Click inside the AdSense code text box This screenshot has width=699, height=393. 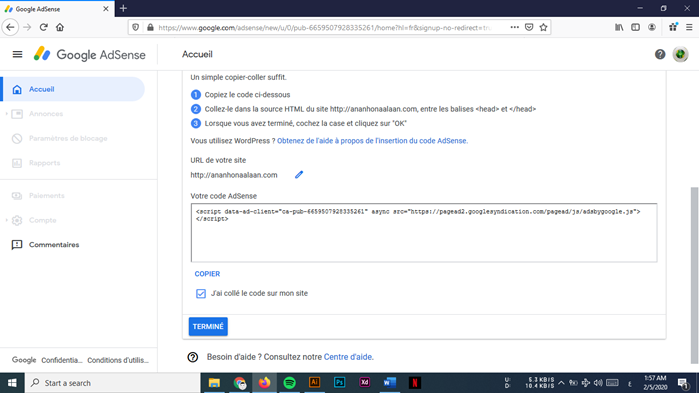tap(424, 233)
